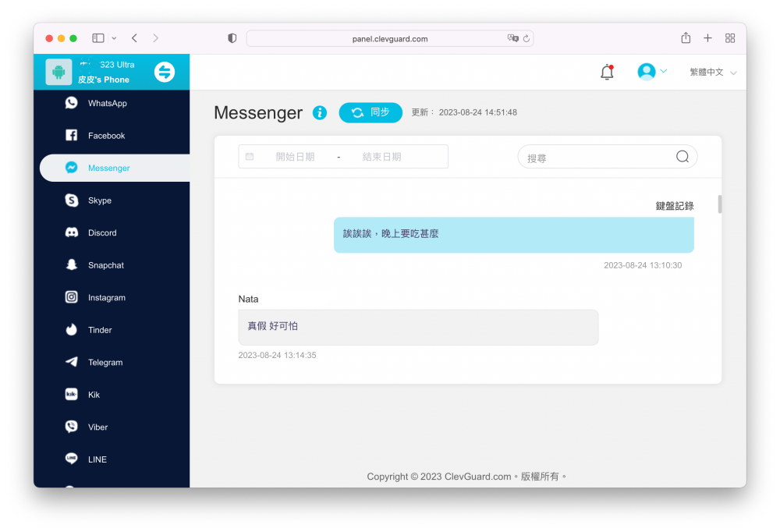Viewport: 780px width, 532px height.
Task: Open the Telegram paper plane icon
Action: point(72,362)
